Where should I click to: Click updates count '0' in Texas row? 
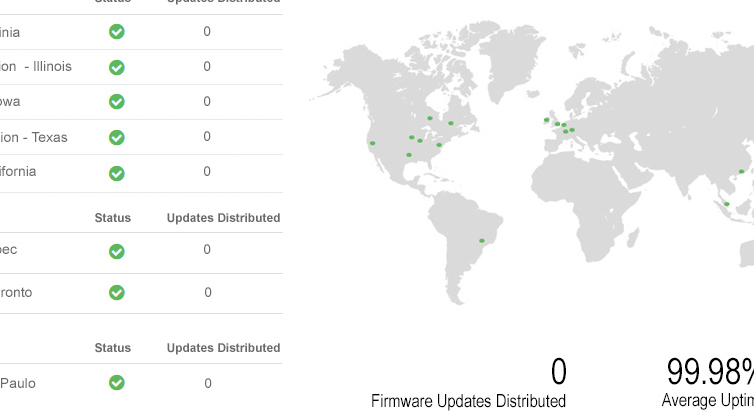pos(207,137)
